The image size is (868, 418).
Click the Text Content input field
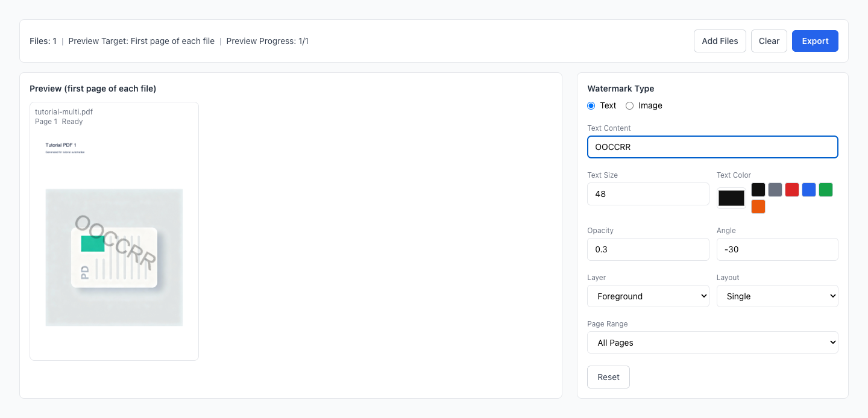click(x=712, y=147)
